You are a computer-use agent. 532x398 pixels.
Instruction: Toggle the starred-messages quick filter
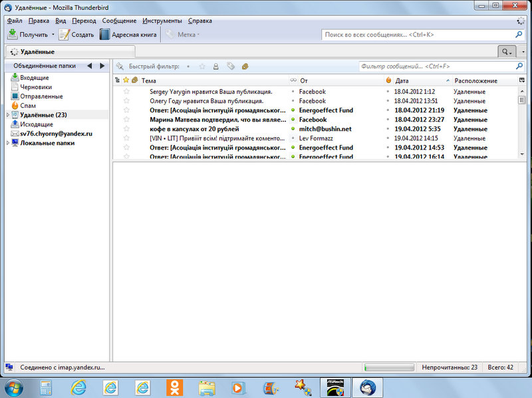pos(202,66)
